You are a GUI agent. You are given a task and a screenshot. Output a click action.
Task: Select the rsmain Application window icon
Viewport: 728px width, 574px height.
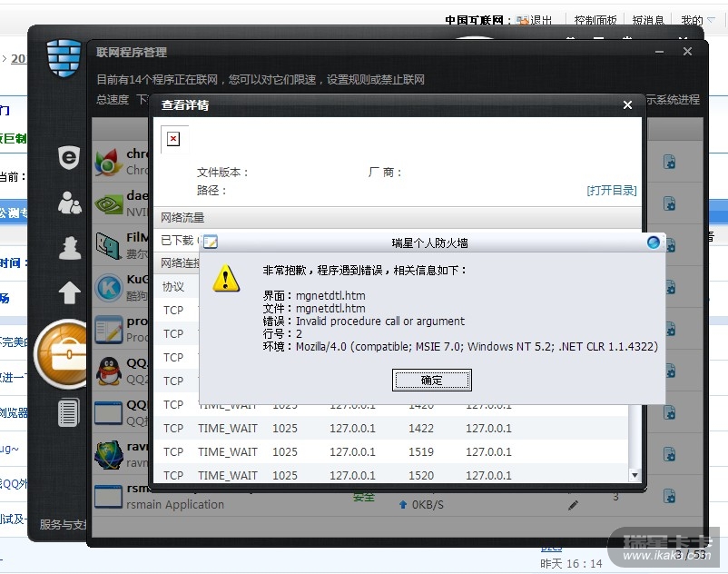tap(108, 497)
